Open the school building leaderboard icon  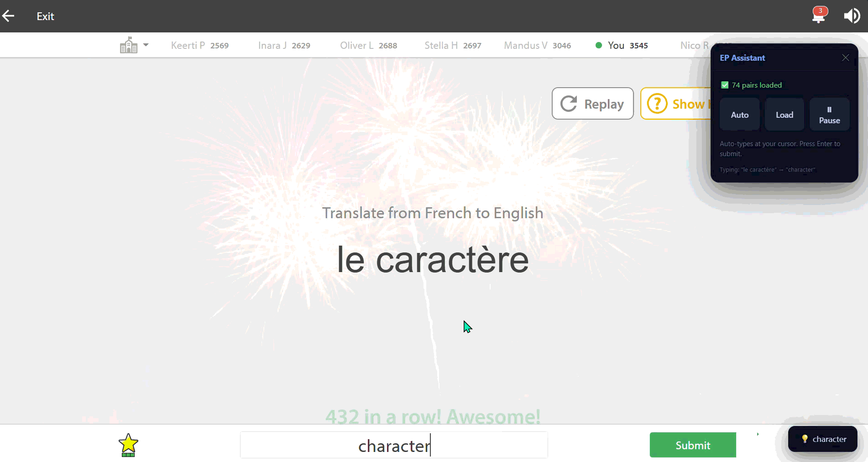click(x=129, y=45)
